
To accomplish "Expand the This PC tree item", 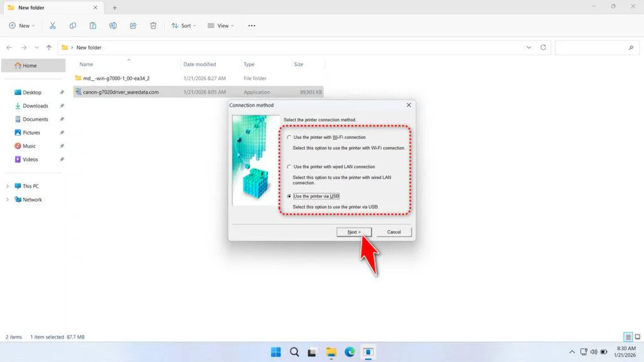I will point(6,186).
